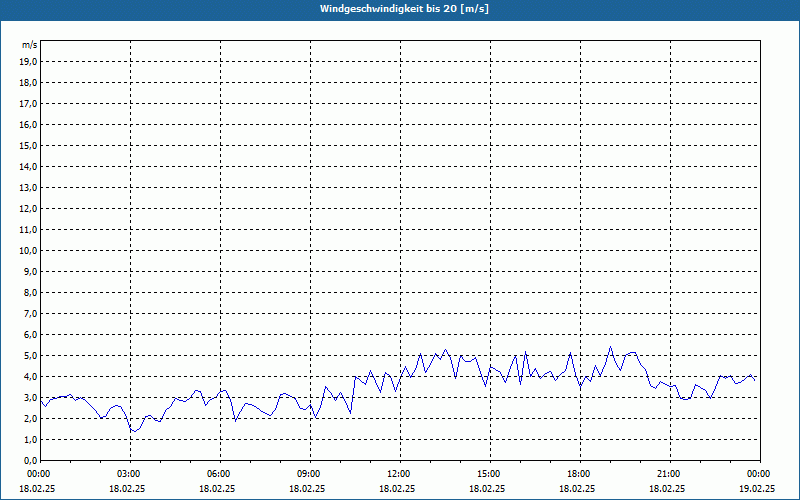Click the "06:00" time label
Screen dimensions: 800x500
pos(220,474)
